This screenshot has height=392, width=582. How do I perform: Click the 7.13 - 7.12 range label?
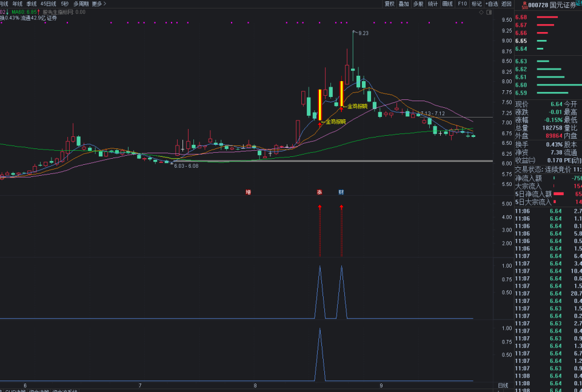[432, 113]
